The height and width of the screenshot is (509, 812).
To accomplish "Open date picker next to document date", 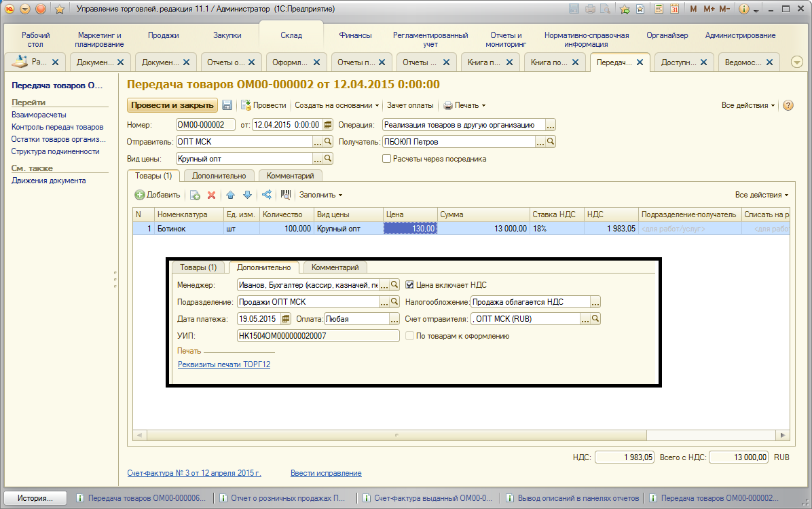I will (328, 125).
